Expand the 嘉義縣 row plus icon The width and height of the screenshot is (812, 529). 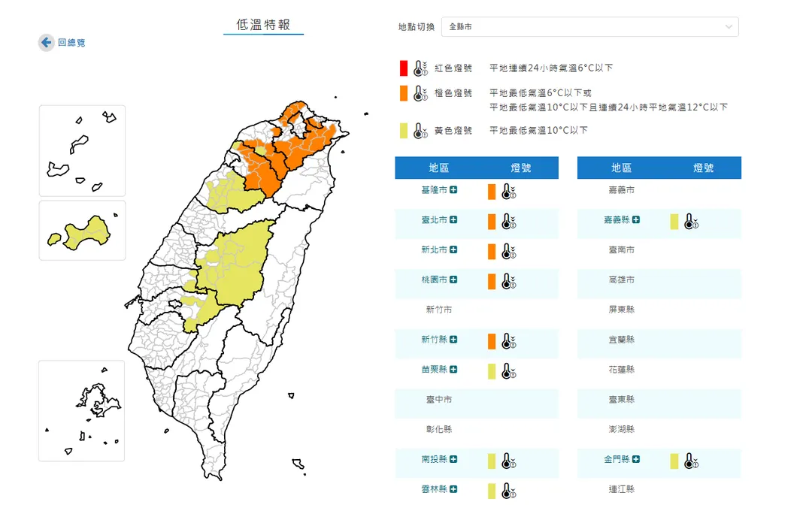[x=636, y=220]
